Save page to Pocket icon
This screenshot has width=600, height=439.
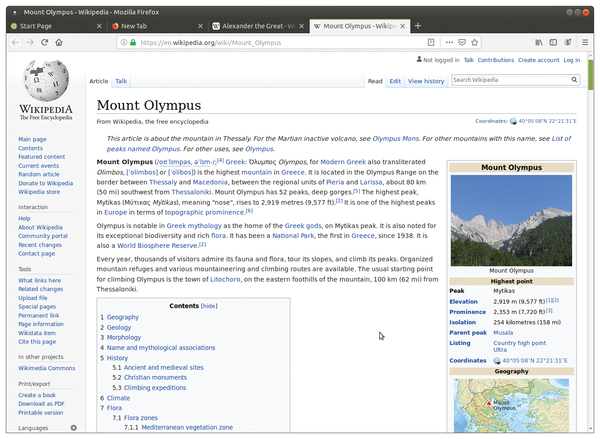point(462,42)
